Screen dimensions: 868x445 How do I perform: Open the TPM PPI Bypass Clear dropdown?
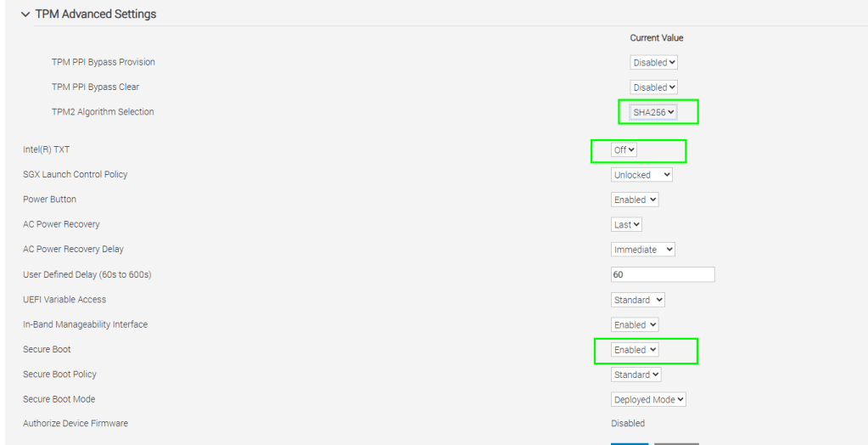click(654, 87)
